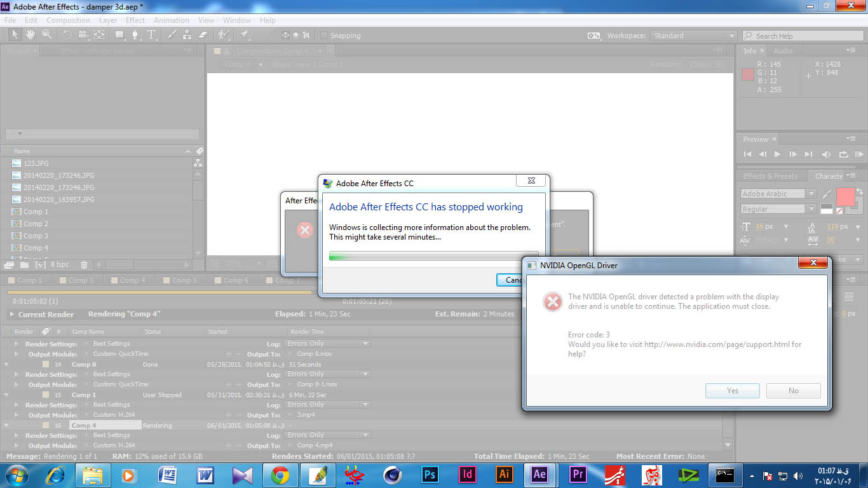Jump to first frame in Preview
This screenshot has width=868, height=488.
pyautogui.click(x=747, y=154)
